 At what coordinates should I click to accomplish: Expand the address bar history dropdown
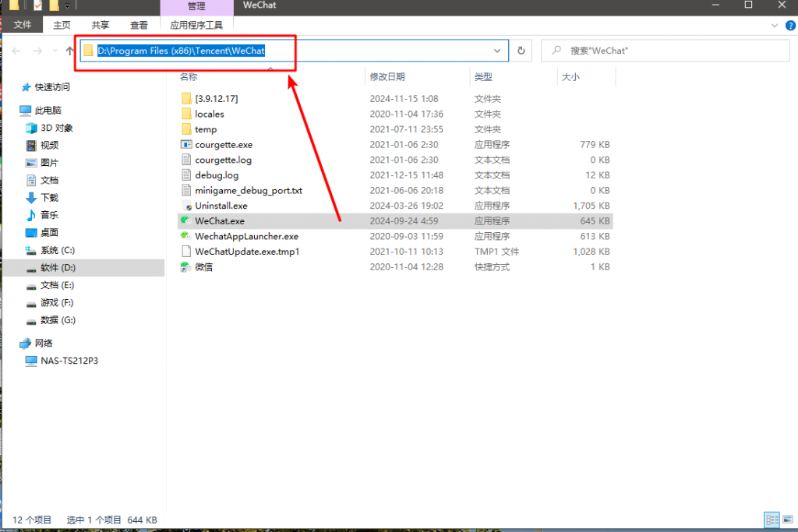tap(498, 51)
